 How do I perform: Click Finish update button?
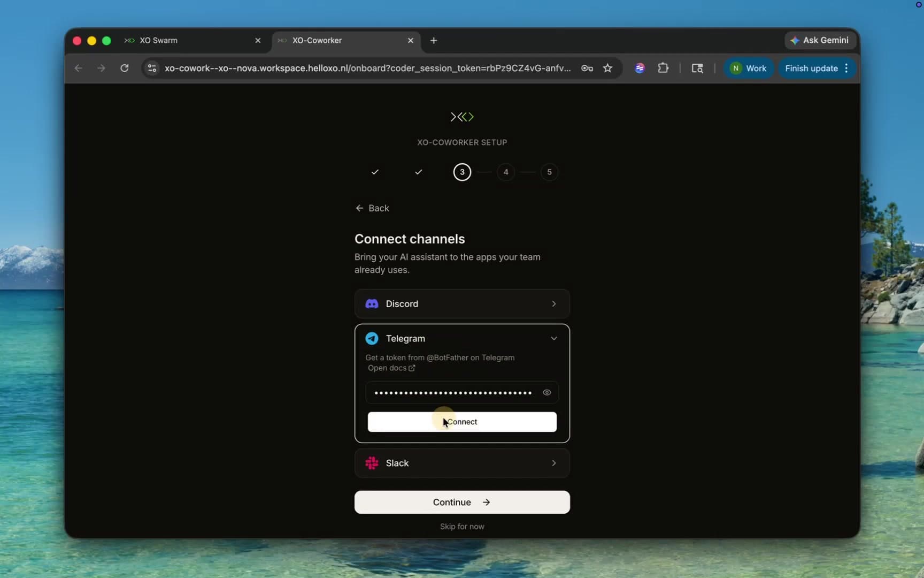click(811, 68)
